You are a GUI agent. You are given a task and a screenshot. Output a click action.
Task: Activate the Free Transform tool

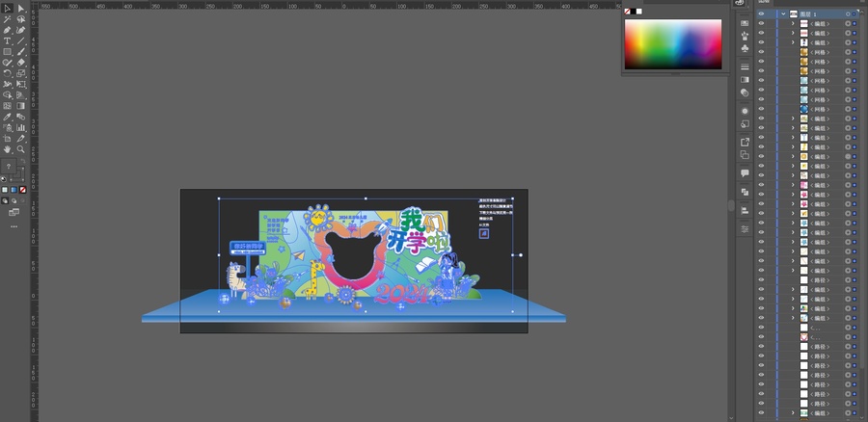tap(21, 84)
